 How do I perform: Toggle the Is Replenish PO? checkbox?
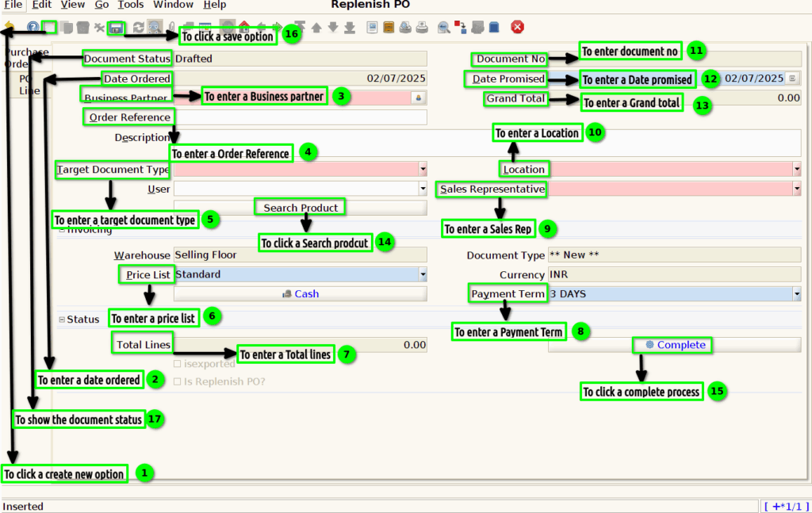coord(177,381)
